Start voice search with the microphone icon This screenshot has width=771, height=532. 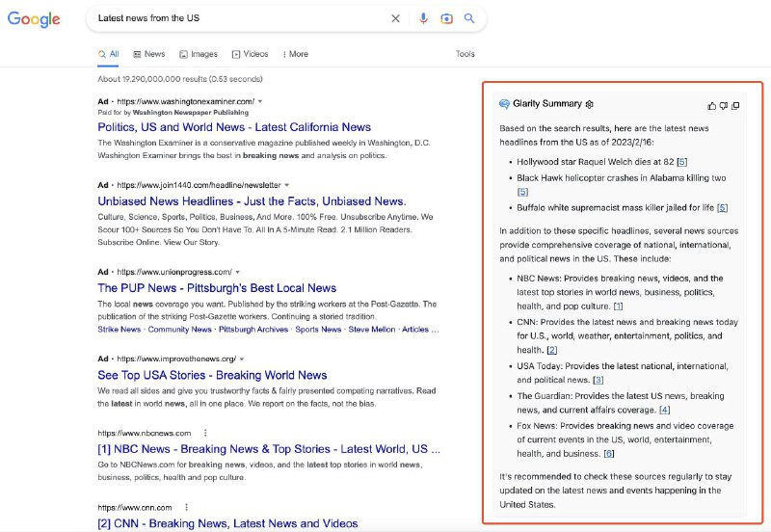tap(423, 18)
